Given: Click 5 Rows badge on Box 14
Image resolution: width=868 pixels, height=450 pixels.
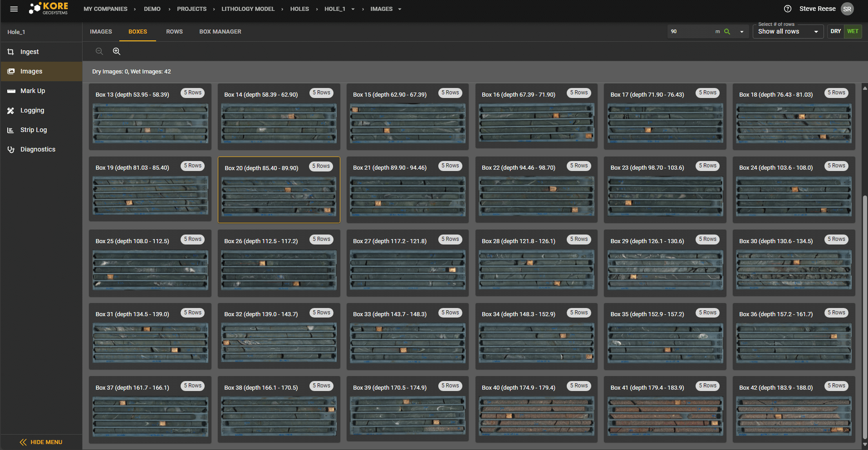Looking at the screenshot, I should tap(322, 93).
